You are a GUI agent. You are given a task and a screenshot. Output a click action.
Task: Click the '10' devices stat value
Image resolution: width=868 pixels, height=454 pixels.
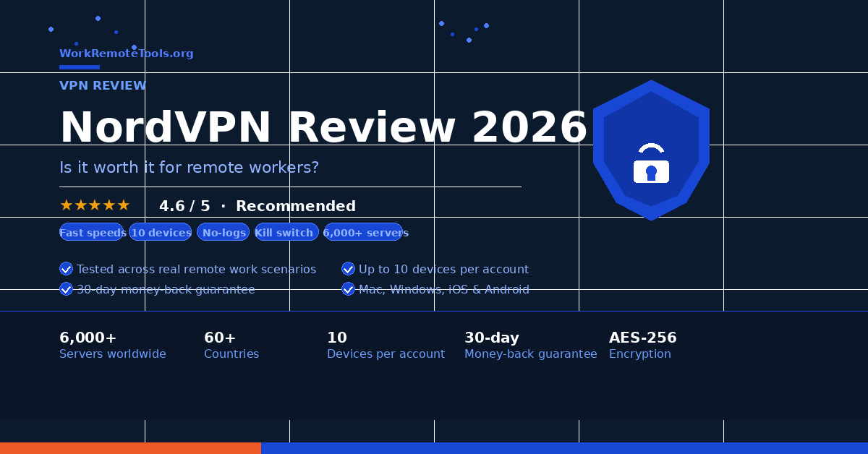click(337, 338)
